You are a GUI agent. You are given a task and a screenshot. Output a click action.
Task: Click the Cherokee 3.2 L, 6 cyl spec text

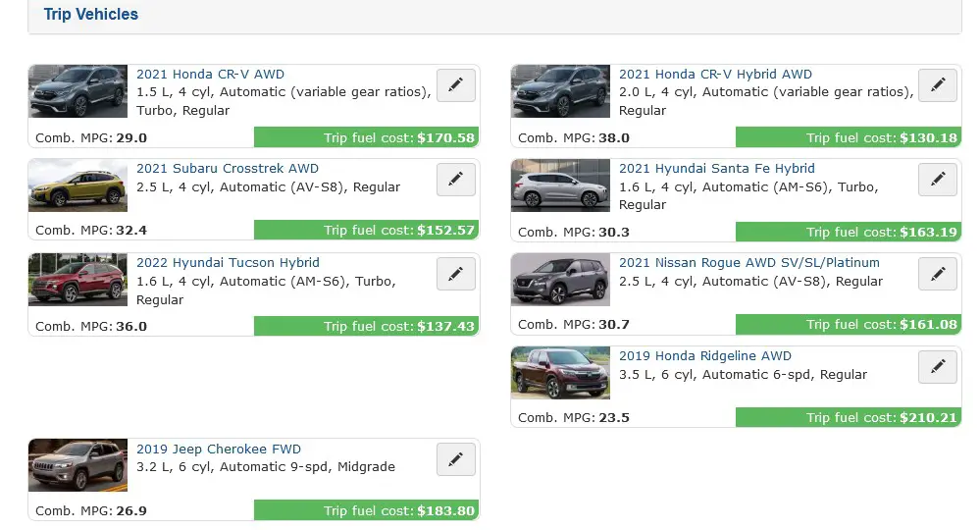(x=266, y=467)
